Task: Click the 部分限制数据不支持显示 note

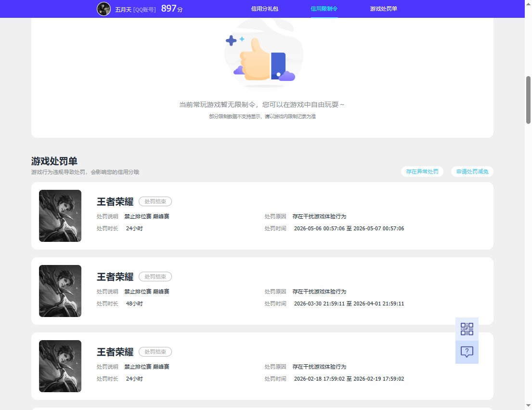Action: (x=262, y=117)
